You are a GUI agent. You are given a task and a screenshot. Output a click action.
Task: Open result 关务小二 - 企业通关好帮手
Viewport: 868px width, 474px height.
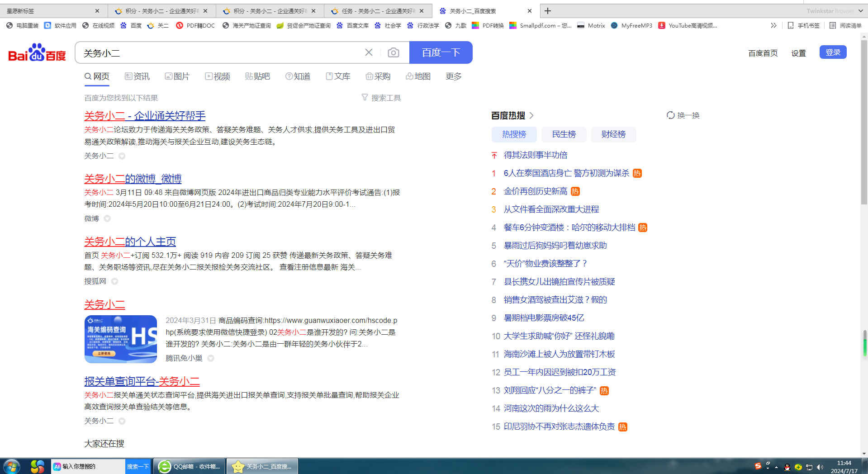coord(145,116)
